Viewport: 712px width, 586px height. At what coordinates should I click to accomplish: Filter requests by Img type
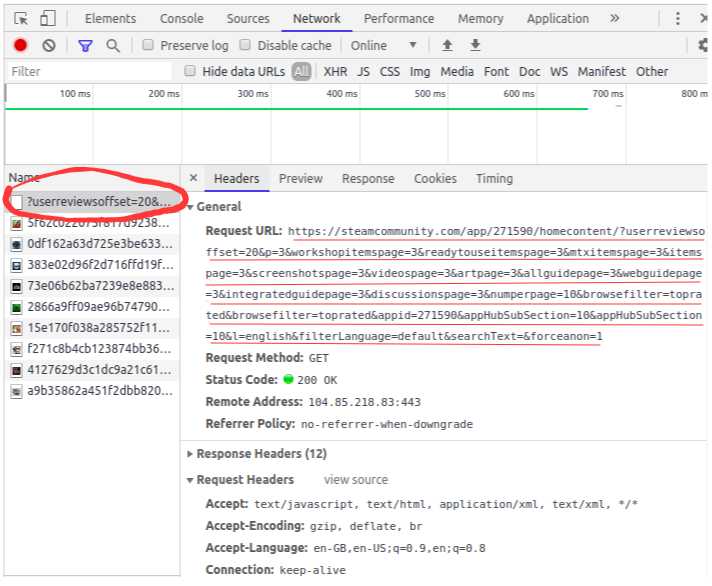[x=420, y=72]
